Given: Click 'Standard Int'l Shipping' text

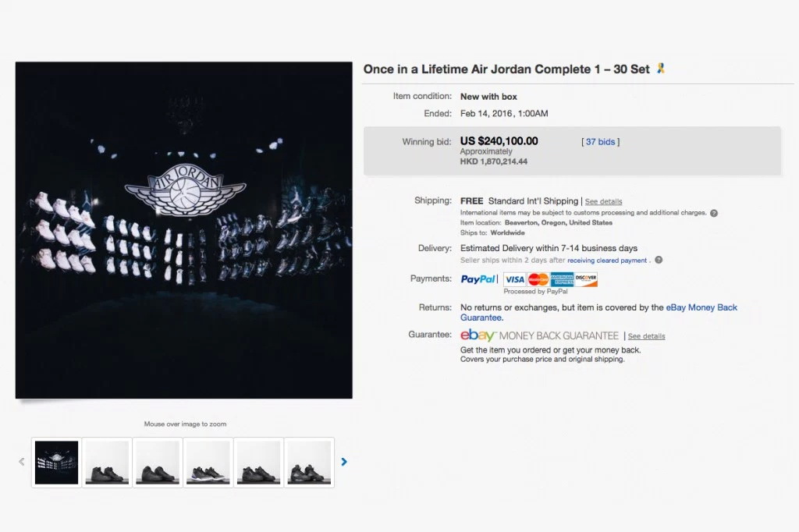Looking at the screenshot, I should tap(533, 200).
